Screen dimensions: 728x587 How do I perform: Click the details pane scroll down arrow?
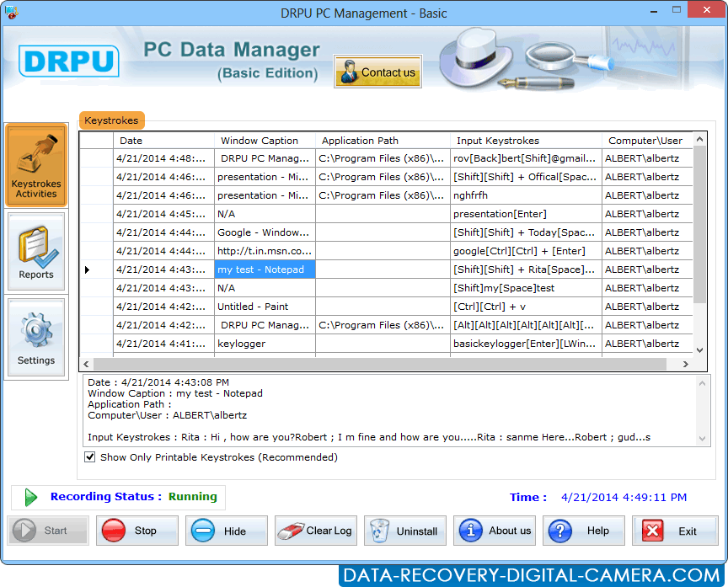pyautogui.click(x=702, y=439)
